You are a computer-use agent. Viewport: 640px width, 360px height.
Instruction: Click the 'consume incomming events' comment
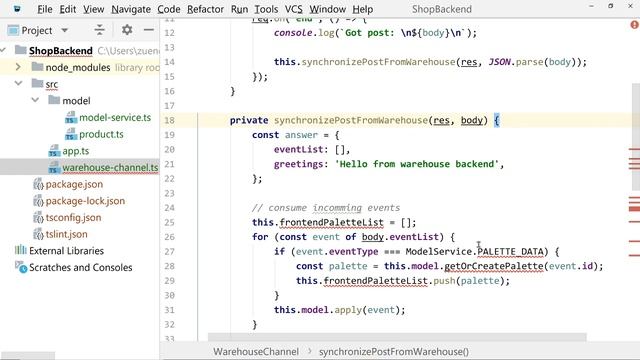tap(326, 208)
